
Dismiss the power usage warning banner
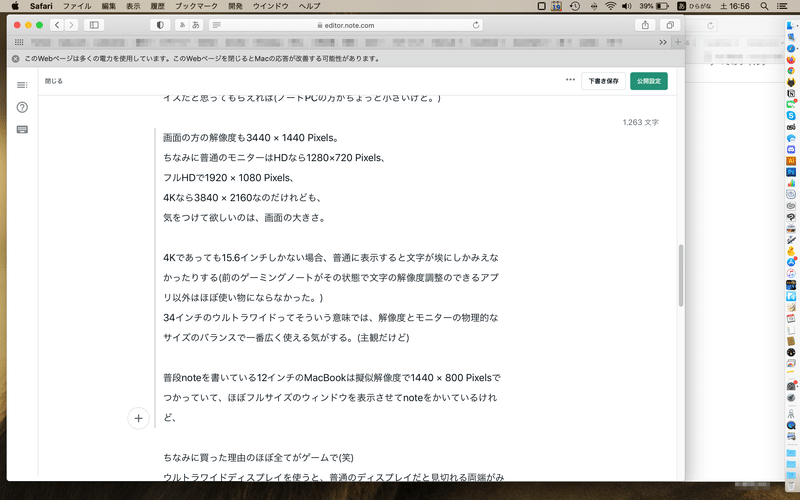click(15, 59)
